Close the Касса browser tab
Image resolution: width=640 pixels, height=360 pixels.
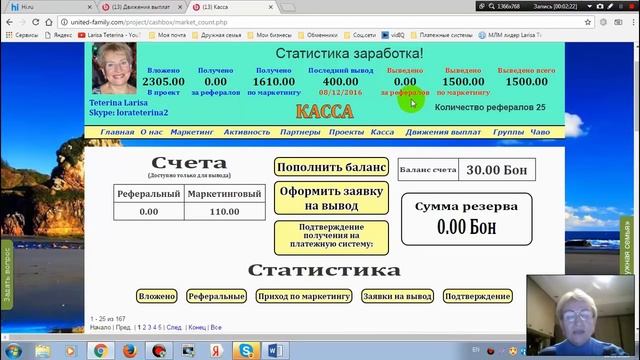click(271, 7)
